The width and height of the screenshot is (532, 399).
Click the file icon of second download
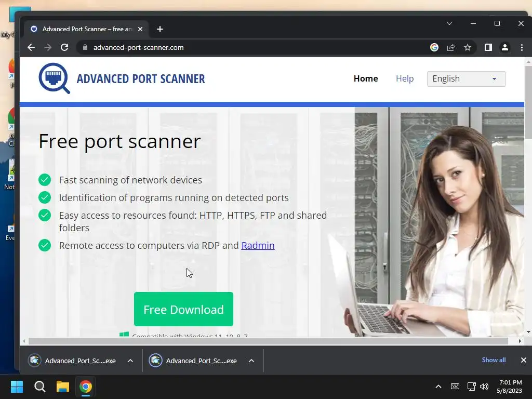(x=155, y=361)
